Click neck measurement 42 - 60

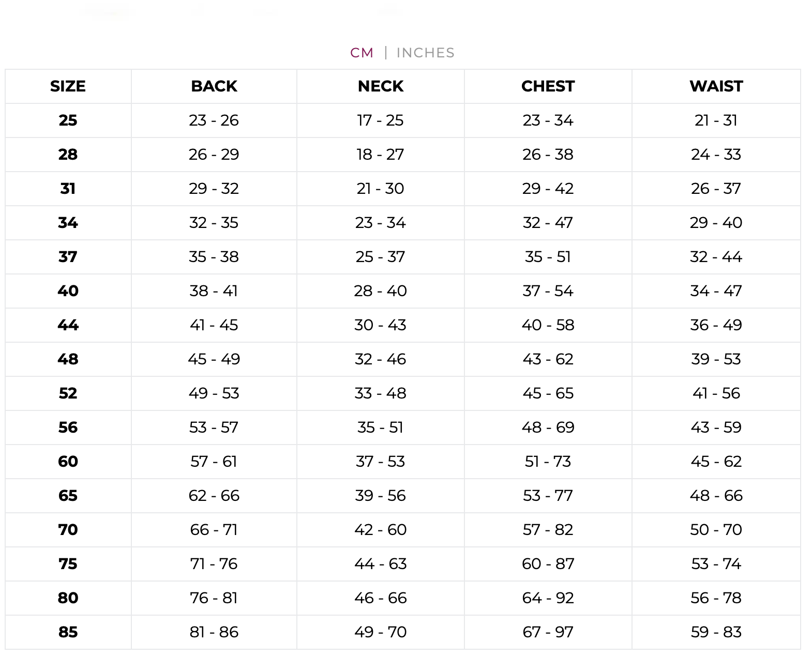381,530
